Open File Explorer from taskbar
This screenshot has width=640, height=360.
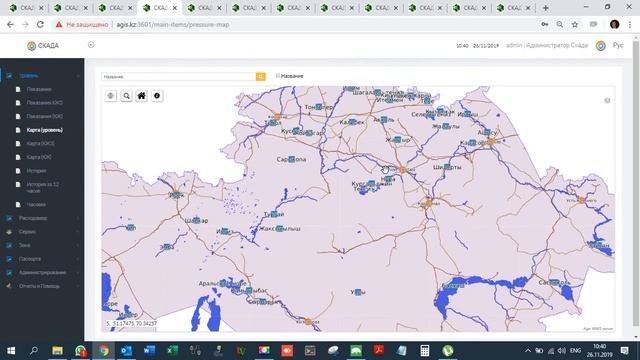click(58, 351)
